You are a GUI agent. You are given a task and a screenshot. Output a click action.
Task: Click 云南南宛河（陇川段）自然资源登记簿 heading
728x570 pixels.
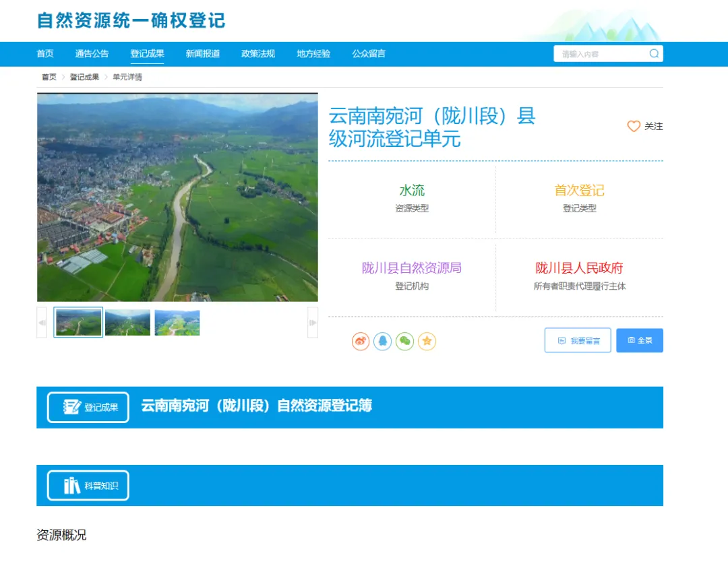click(x=256, y=406)
